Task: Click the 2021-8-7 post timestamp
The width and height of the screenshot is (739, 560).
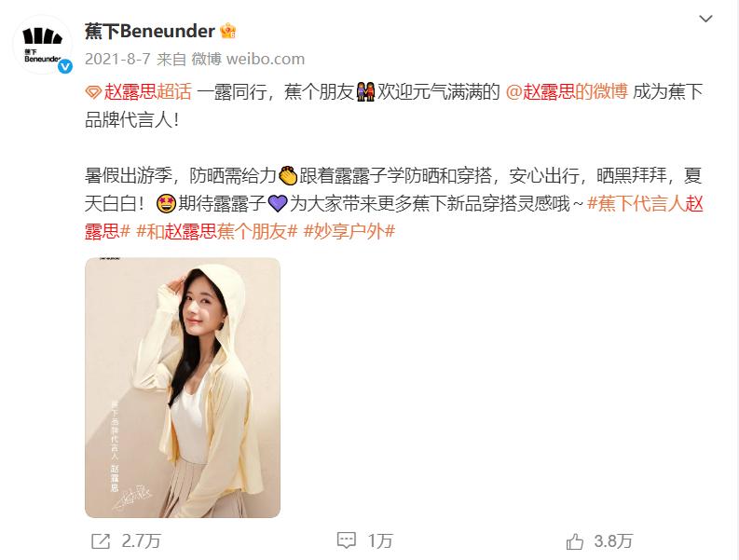Action: [117, 59]
